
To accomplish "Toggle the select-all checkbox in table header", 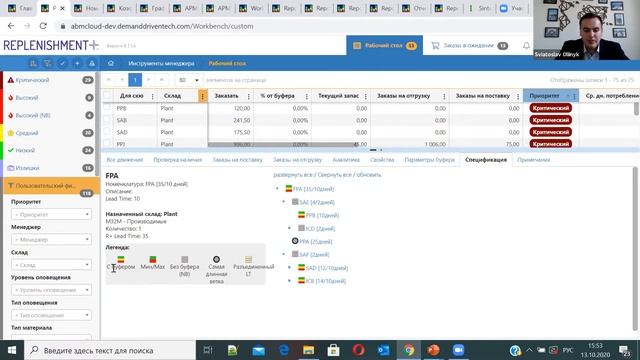I will [x=107, y=96].
